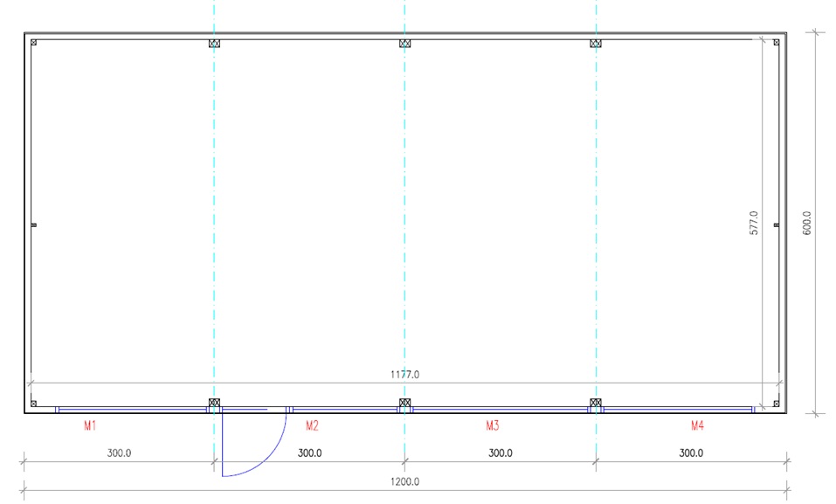Click the 600.0 overall depth dimension text
Viewport: 836px width, 504px height.
(x=806, y=223)
